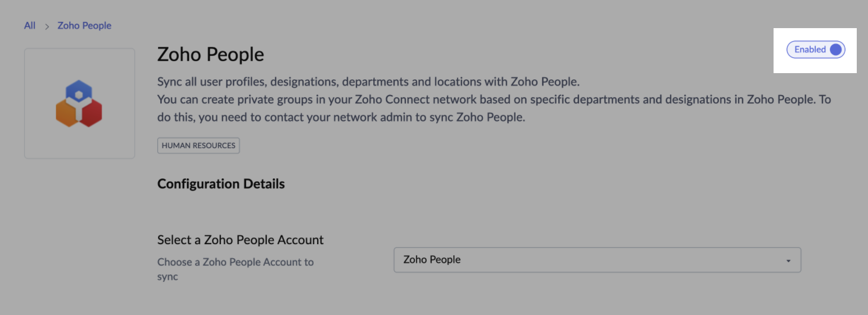This screenshot has width=868, height=315.
Task: Click the orange hexagon in the Zoho People logo
Action: click(x=66, y=114)
